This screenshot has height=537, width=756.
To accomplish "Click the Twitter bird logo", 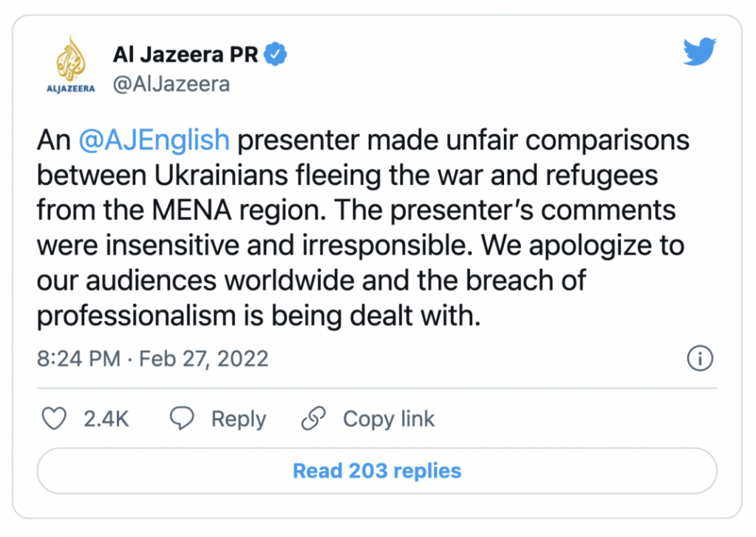I will click(699, 52).
